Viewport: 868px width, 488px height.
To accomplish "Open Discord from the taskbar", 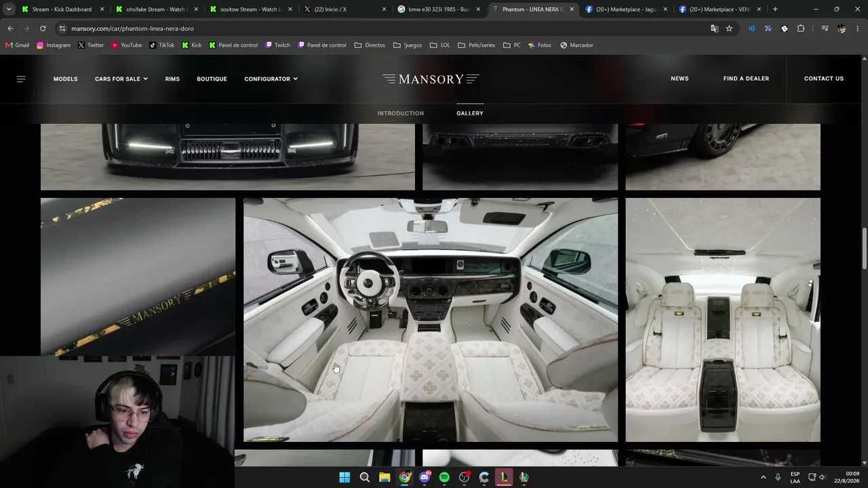I will (x=425, y=477).
